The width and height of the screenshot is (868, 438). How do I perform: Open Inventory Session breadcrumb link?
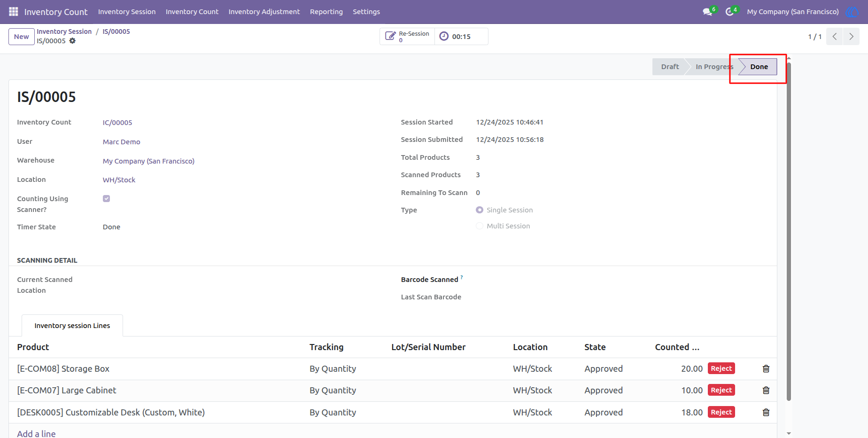pyautogui.click(x=64, y=31)
